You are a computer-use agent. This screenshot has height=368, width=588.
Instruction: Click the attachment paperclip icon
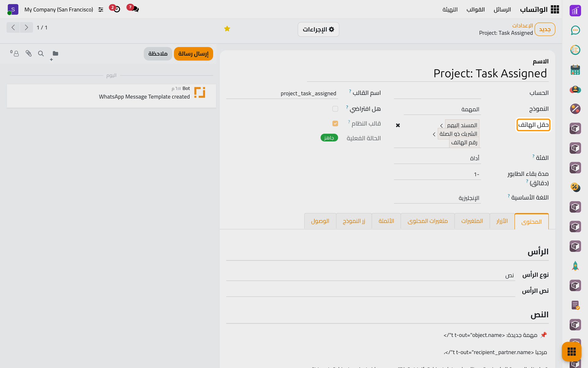pos(28,54)
